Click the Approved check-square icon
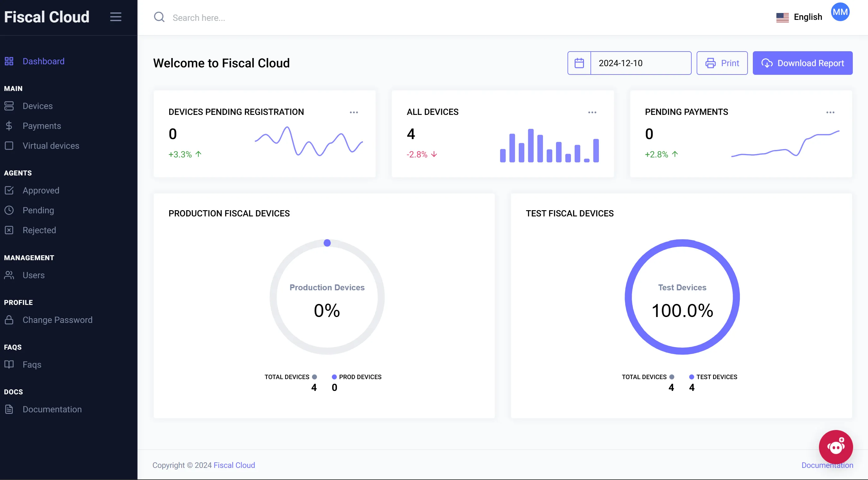The height and width of the screenshot is (480, 868). [9, 190]
